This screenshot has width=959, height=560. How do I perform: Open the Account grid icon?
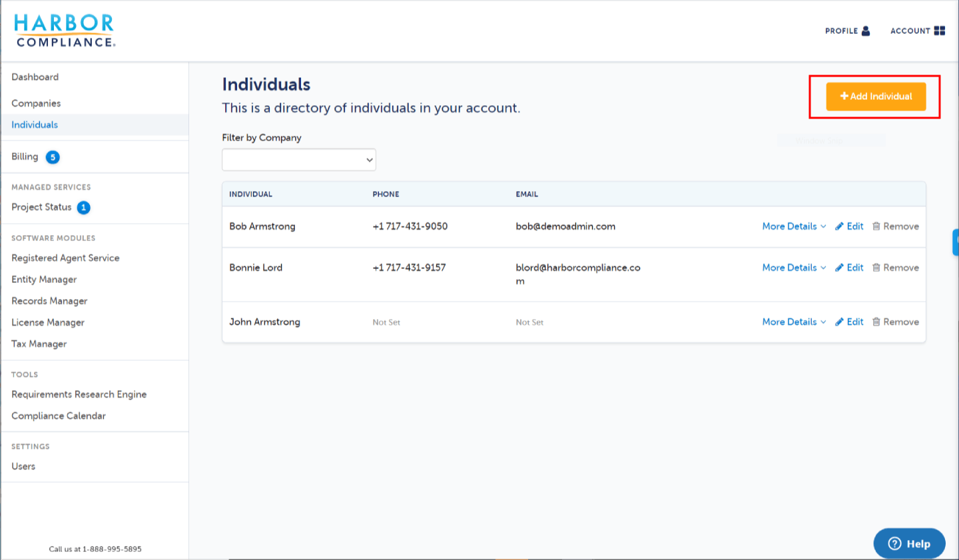coord(940,31)
